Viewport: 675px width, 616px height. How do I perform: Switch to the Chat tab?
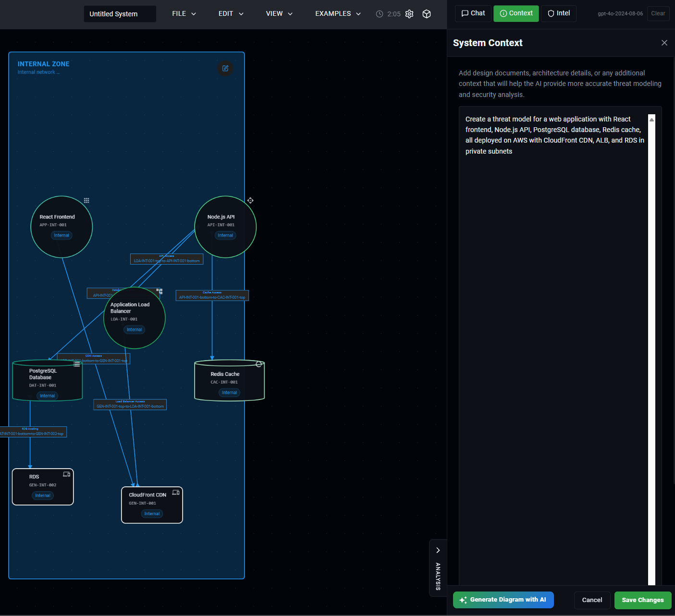click(x=473, y=13)
